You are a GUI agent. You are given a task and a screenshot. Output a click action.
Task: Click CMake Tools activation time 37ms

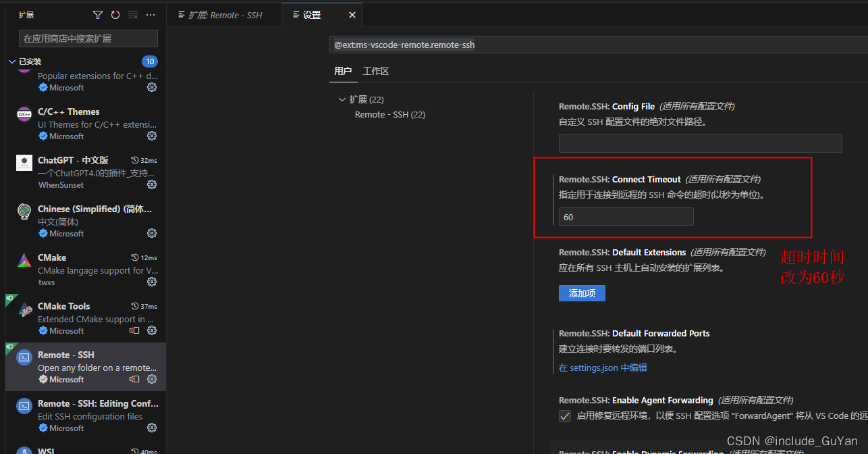pos(144,307)
